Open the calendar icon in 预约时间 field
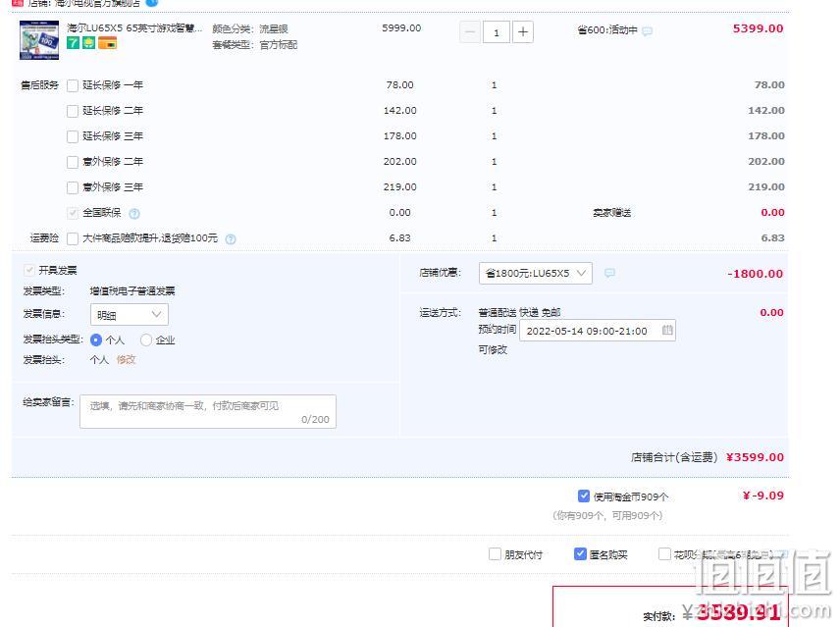 [667, 330]
